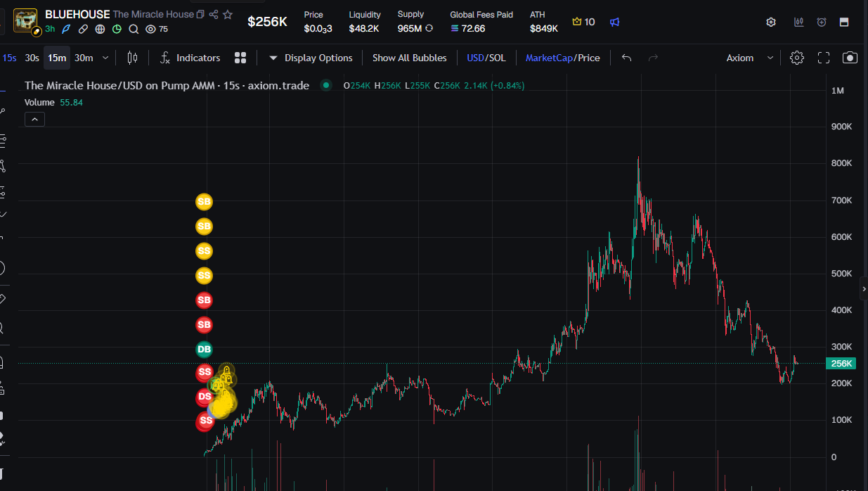This screenshot has width=868, height=491.
Task: Open chart settings gear icon
Action: click(796, 58)
